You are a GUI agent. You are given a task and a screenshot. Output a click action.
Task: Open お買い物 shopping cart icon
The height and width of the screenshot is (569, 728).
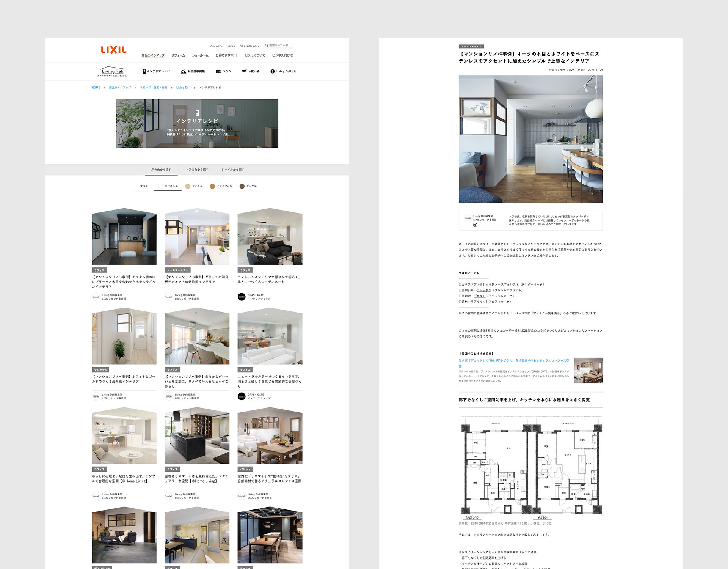coord(244,71)
